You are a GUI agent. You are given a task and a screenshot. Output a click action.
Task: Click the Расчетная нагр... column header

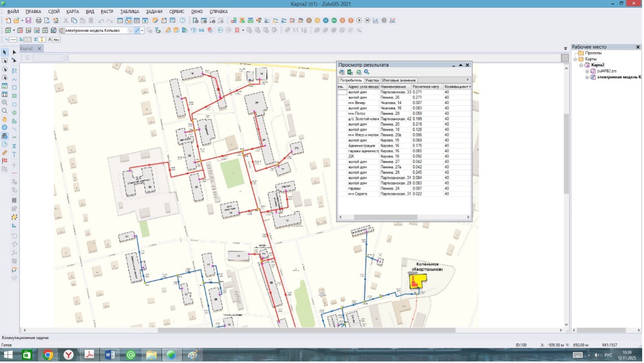coord(427,86)
